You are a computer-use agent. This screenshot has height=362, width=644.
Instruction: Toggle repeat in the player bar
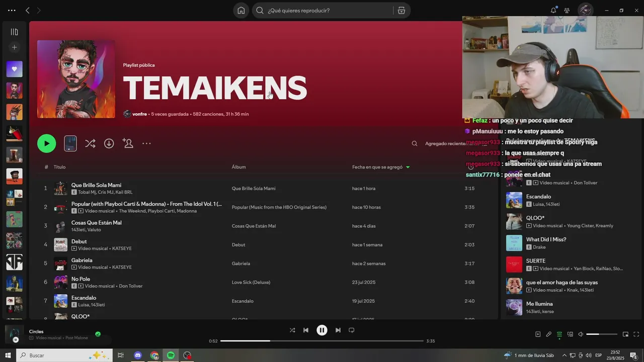352,330
